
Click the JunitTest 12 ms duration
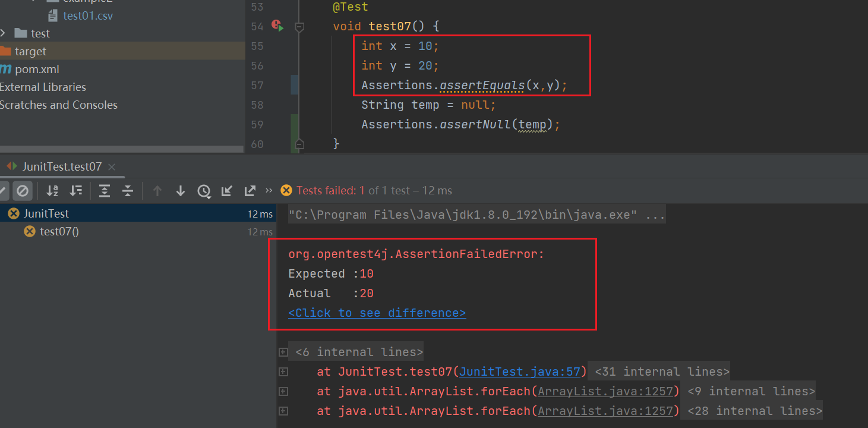click(260, 214)
